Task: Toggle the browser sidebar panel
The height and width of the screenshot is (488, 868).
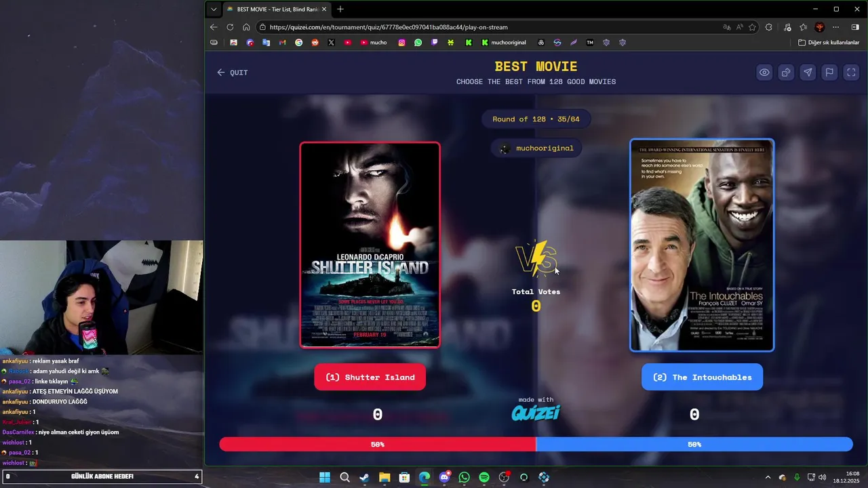Action: coord(855,27)
